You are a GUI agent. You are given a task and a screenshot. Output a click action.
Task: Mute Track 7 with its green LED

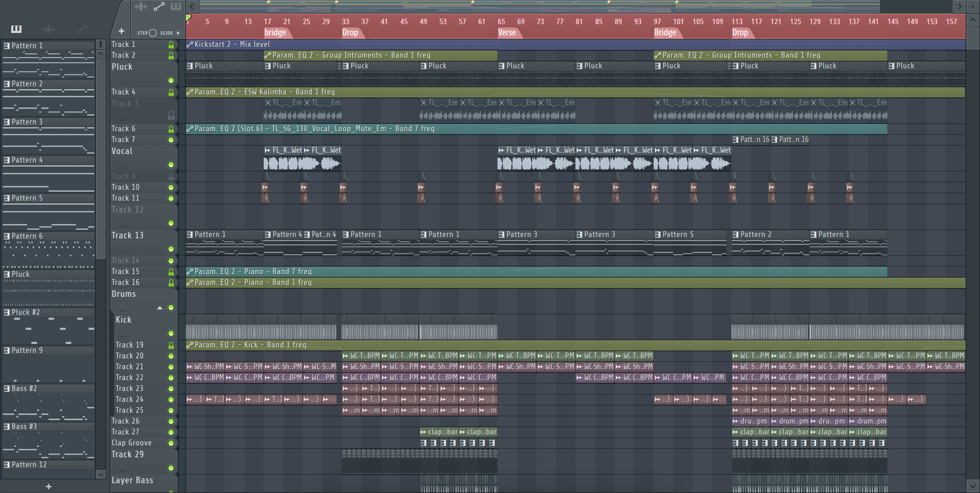point(171,140)
